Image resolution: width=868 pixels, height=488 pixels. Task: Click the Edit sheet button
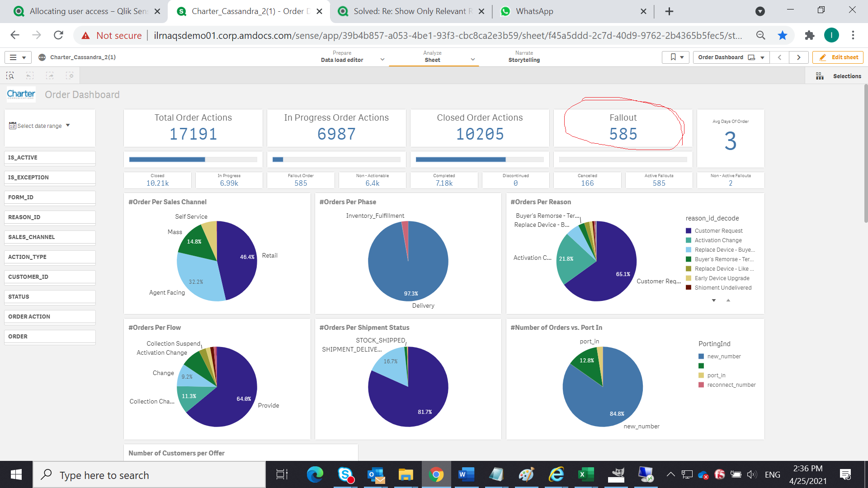pyautogui.click(x=838, y=57)
